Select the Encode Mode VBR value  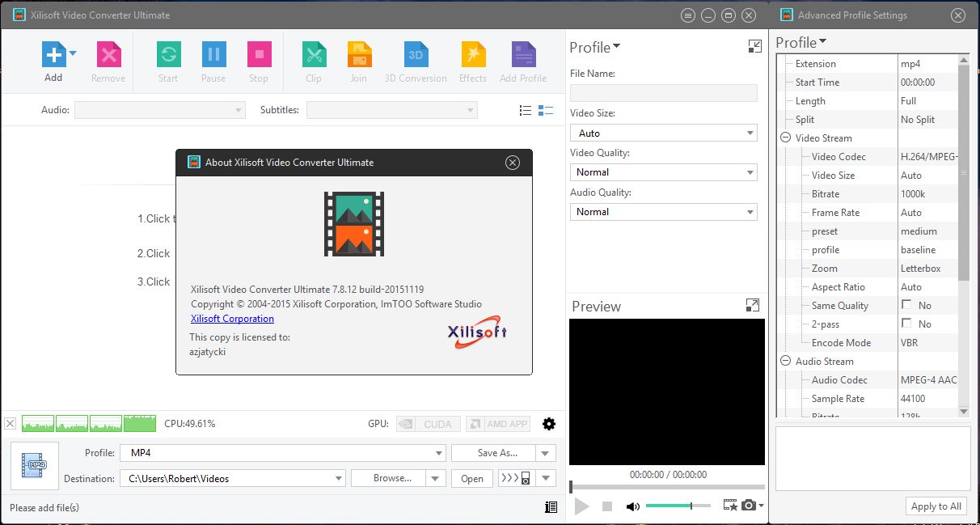909,343
